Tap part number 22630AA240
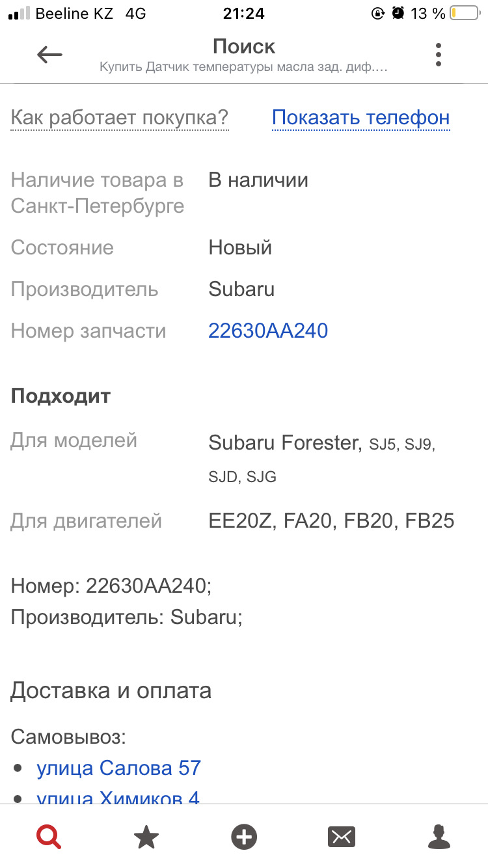 [x=268, y=331]
